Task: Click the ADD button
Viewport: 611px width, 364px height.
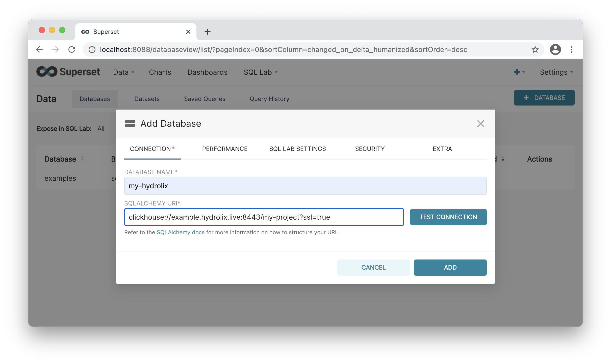Action: tap(450, 268)
